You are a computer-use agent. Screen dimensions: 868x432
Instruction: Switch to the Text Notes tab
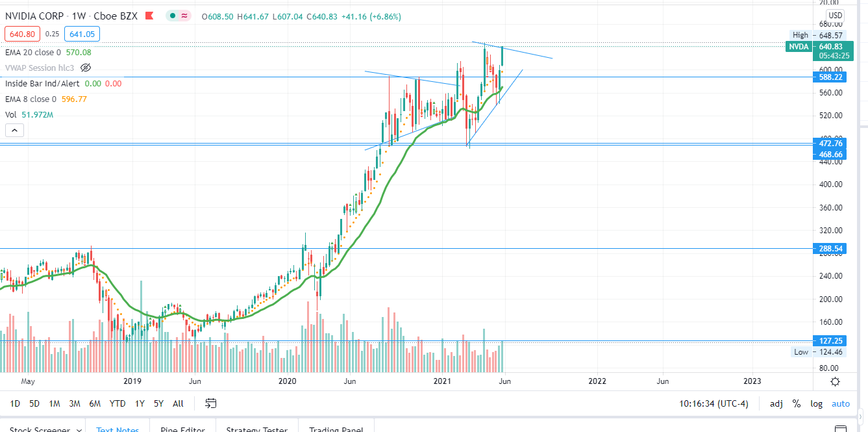(x=118, y=429)
